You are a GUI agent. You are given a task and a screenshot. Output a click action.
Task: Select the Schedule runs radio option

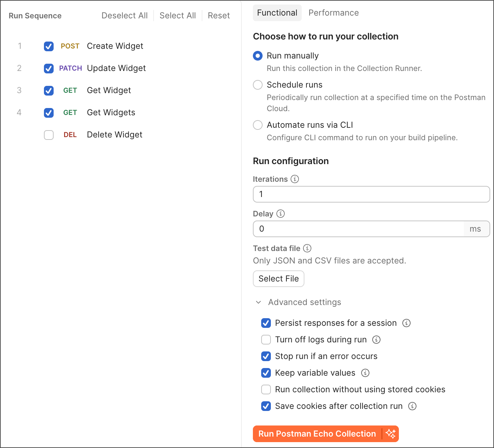pyautogui.click(x=257, y=85)
